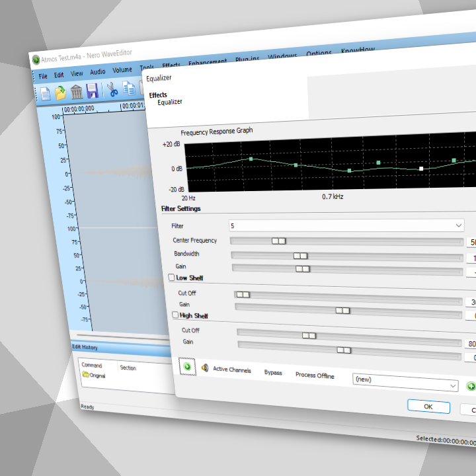Viewport: 476px width, 476px height.
Task: Click the Center Frequency slider handle
Action: click(279, 241)
